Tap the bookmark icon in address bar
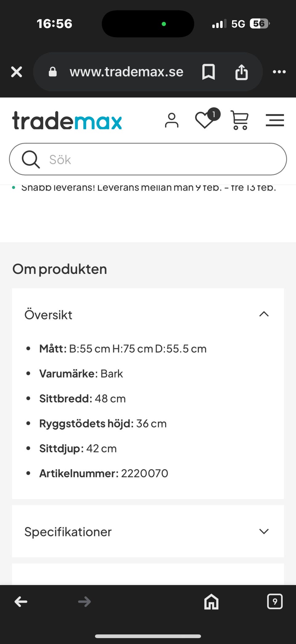The height and width of the screenshot is (644, 296). (208, 72)
